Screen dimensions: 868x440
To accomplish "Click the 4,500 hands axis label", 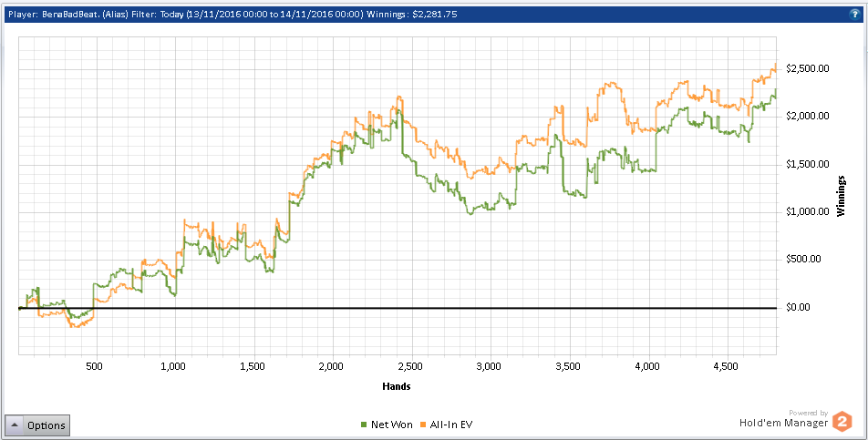I will click(x=728, y=366).
